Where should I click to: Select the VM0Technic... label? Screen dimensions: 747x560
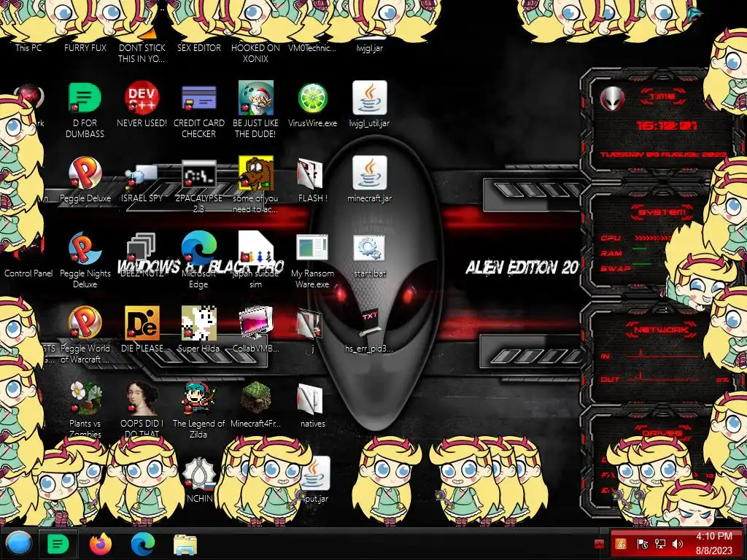click(x=312, y=47)
